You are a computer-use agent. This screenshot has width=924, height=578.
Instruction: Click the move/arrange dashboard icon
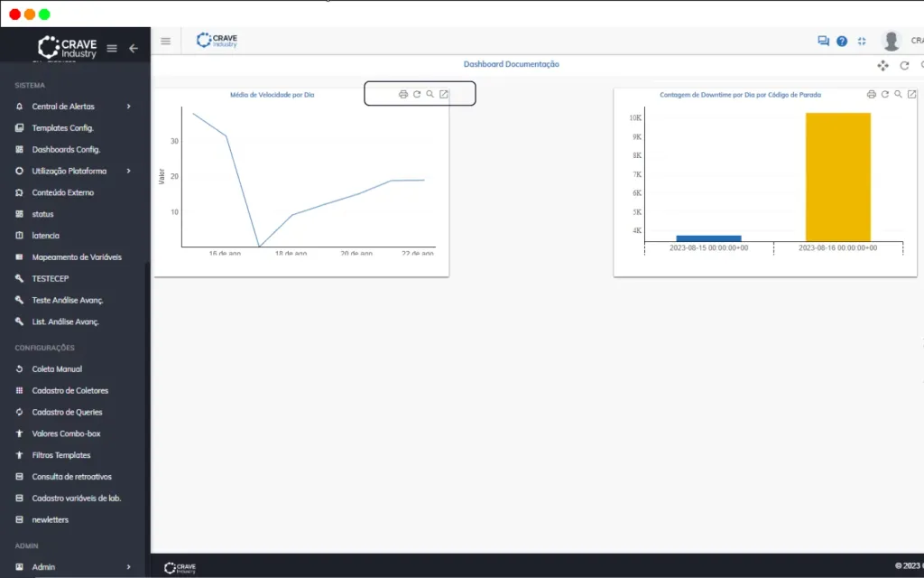(x=882, y=65)
